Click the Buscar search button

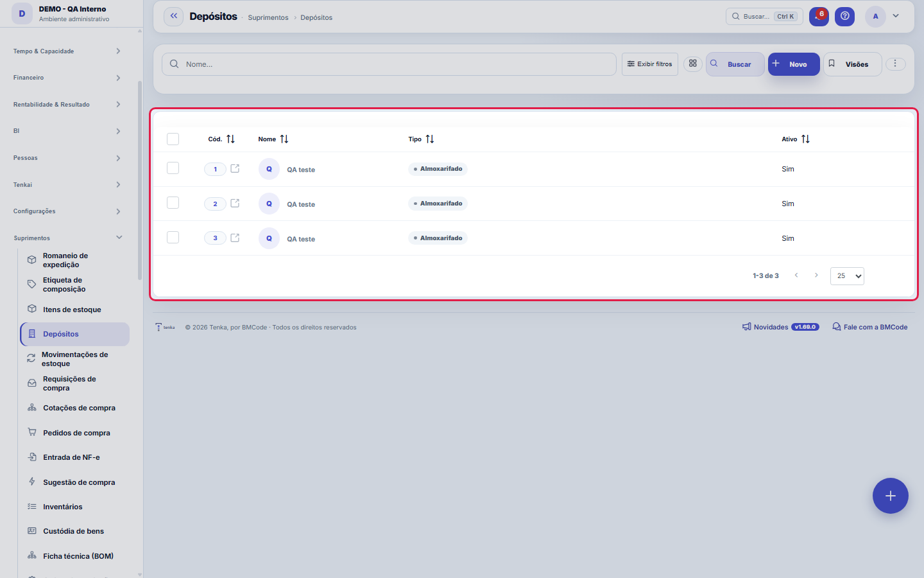735,64
